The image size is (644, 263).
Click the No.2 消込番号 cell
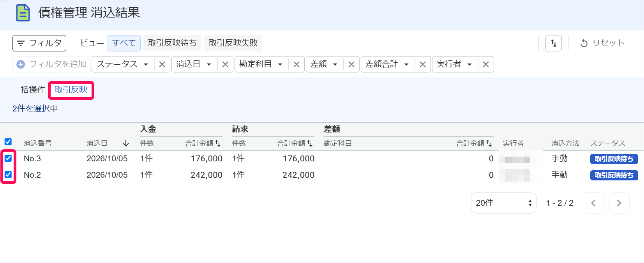point(32,175)
